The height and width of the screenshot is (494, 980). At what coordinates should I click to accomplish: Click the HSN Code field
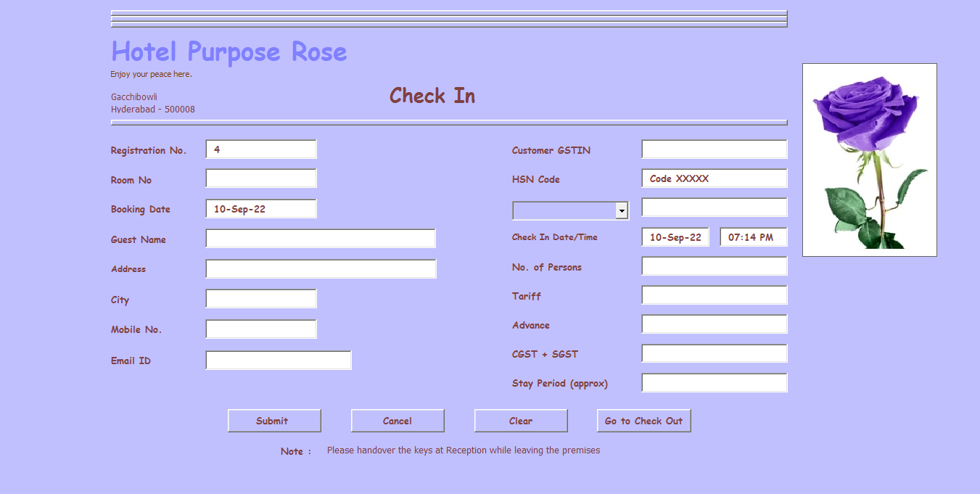(714, 178)
